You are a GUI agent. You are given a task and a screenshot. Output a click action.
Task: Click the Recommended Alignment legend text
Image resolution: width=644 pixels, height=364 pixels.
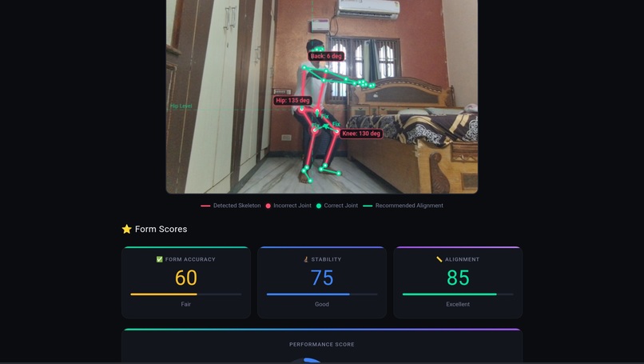409,206
